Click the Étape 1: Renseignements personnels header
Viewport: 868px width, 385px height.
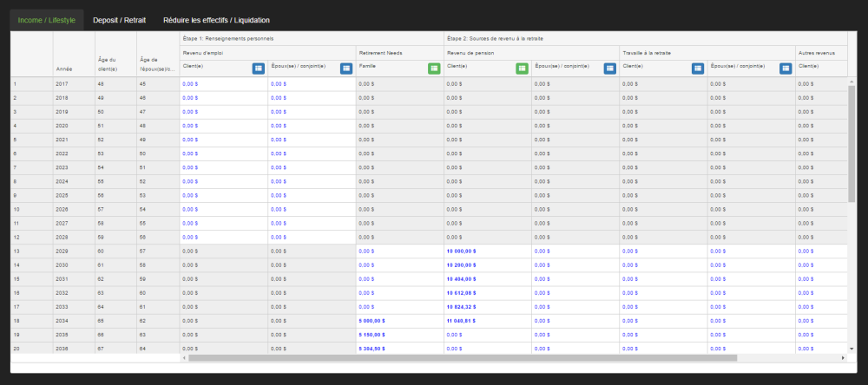(x=312, y=39)
